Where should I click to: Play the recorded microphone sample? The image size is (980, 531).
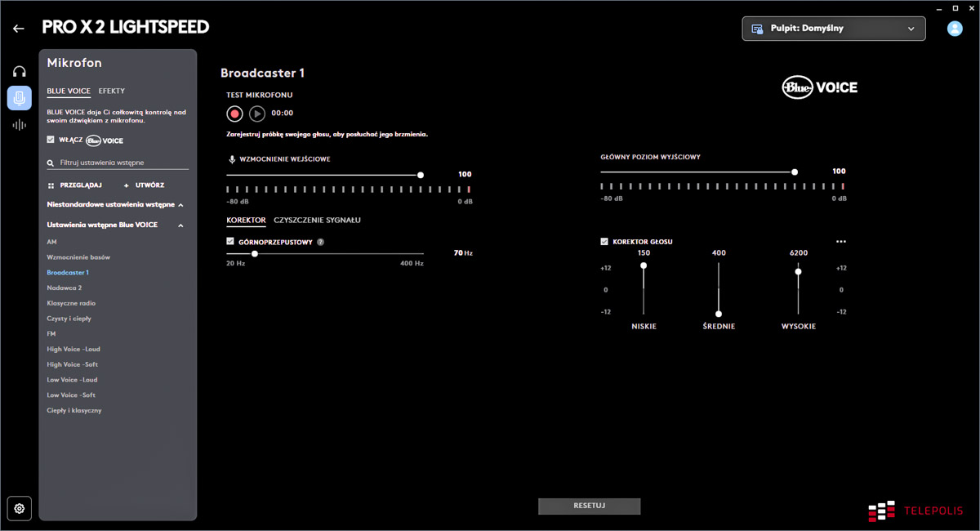tap(257, 114)
